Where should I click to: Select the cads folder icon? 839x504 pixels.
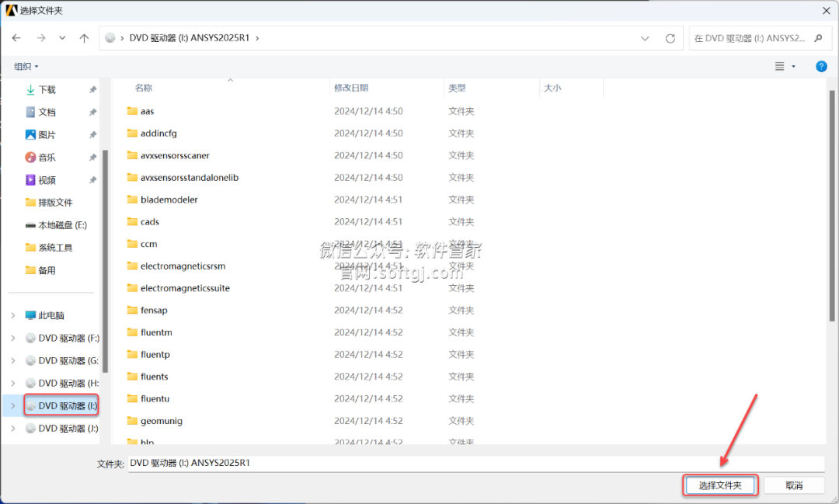[132, 221]
